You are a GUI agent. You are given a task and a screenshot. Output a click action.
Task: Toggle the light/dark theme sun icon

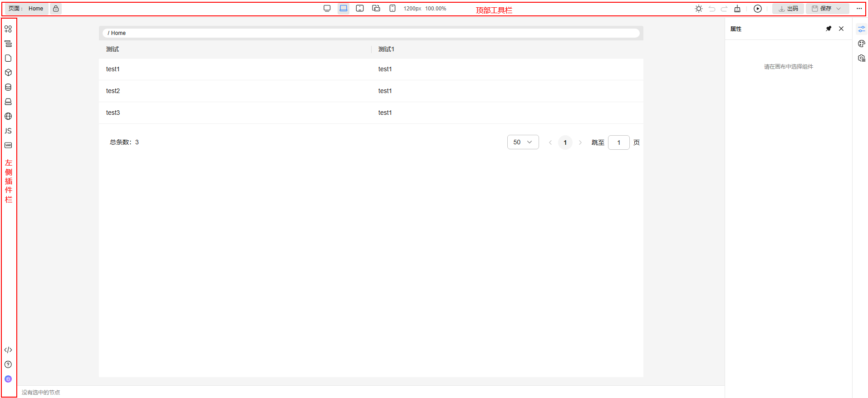coord(699,9)
